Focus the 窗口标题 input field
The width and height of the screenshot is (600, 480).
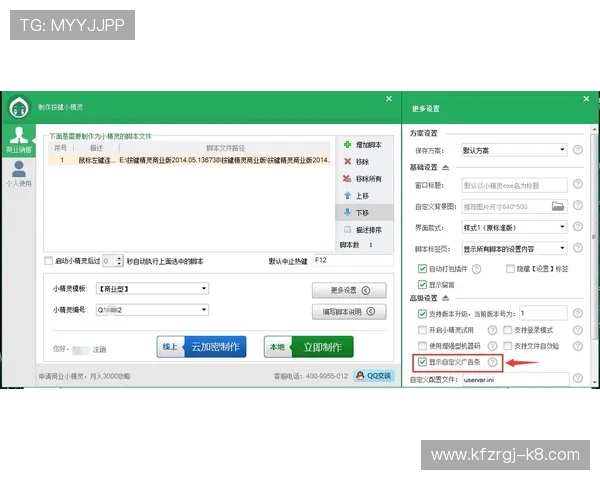[514, 186]
